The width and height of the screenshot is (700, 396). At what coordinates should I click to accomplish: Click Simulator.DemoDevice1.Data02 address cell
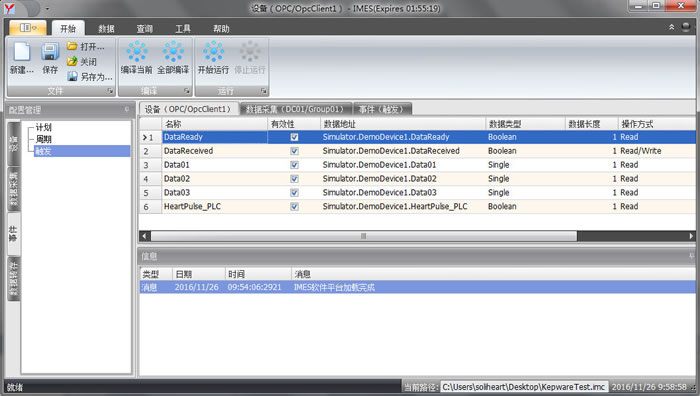pyautogui.click(x=403, y=179)
